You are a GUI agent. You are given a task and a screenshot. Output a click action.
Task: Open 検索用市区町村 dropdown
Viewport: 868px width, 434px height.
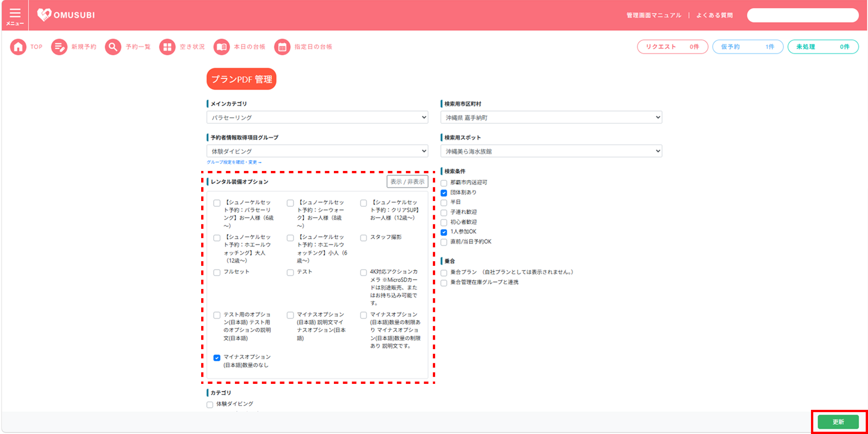[551, 118]
